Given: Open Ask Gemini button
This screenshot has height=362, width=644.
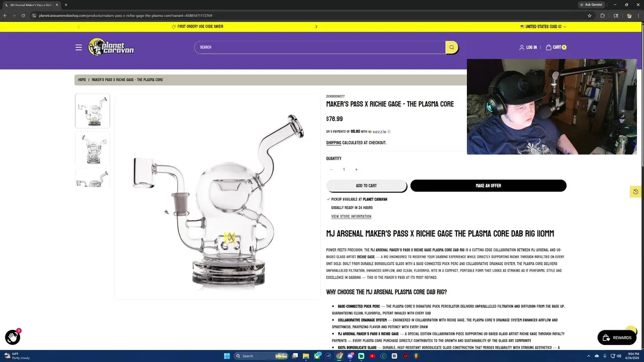Looking at the screenshot, I should [591, 5].
